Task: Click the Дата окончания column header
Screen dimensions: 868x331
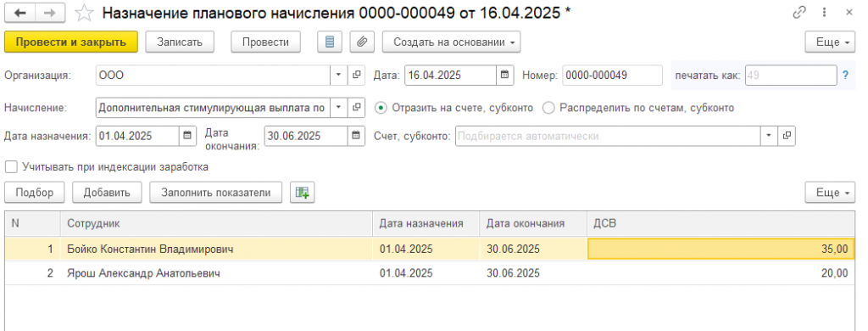Action: (533, 223)
